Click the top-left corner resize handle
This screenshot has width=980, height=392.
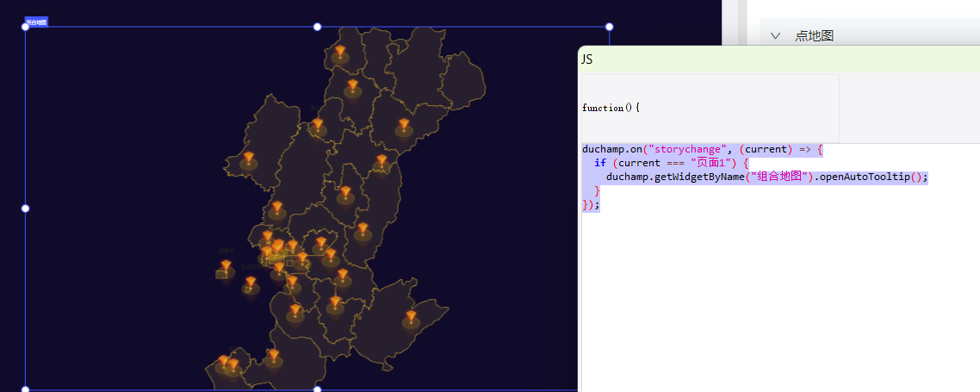(25, 27)
